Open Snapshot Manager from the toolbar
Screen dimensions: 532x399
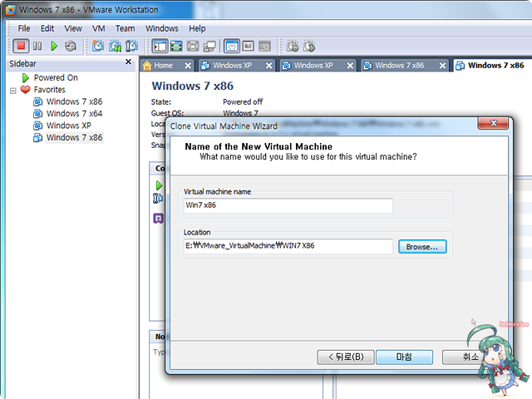click(x=131, y=46)
